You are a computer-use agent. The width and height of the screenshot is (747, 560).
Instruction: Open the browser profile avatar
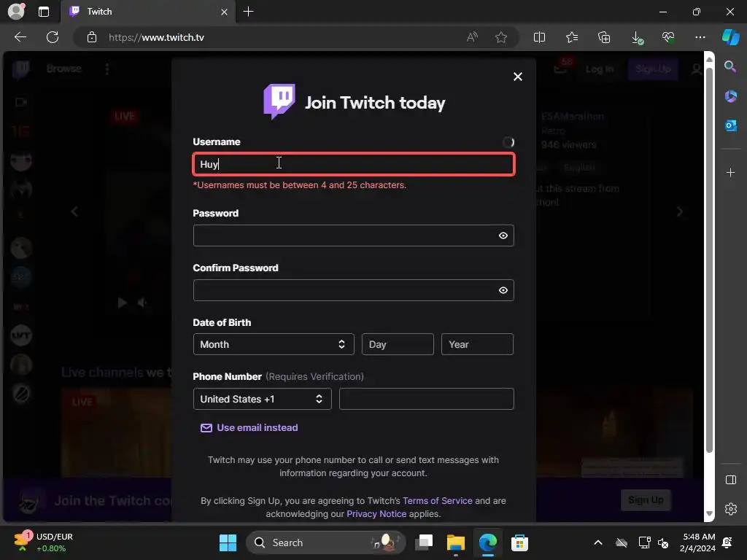[16, 12]
